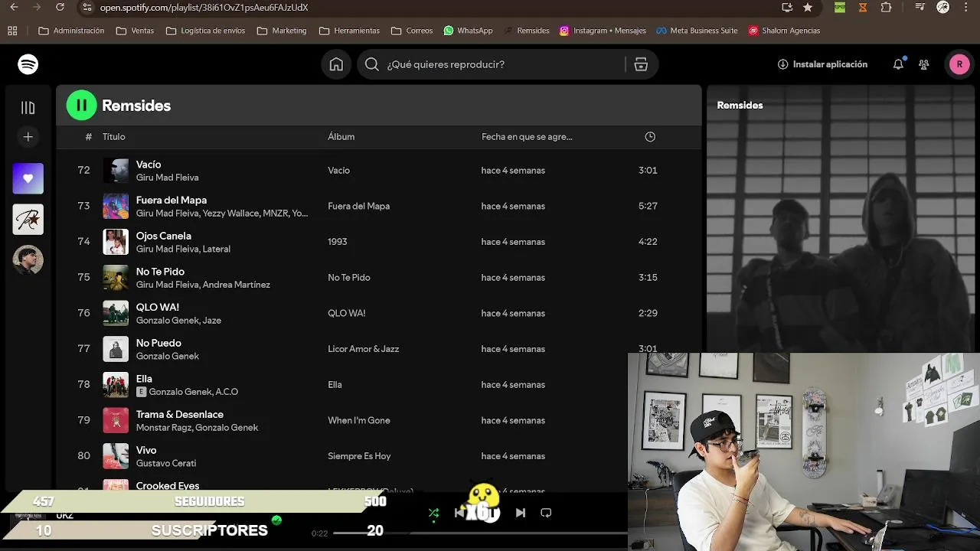Screen dimensions: 980x551
Task: Click browser forward arrow
Action: point(37,8)
